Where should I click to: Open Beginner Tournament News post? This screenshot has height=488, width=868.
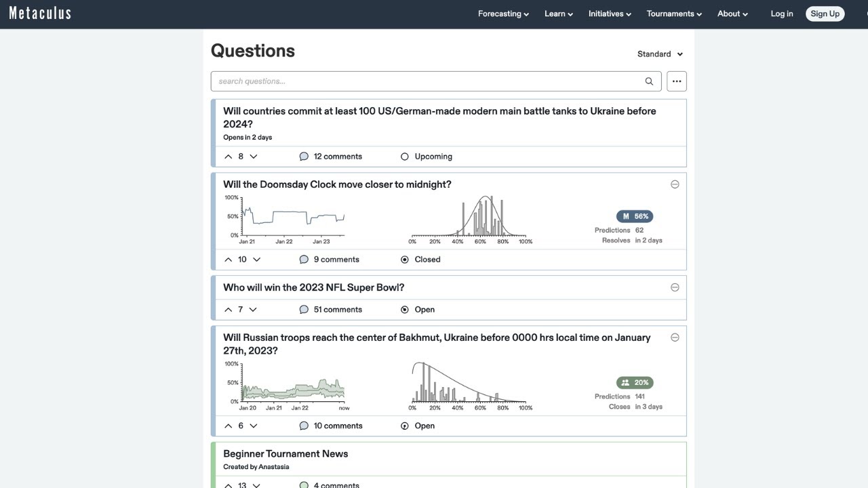pos(285,454)
